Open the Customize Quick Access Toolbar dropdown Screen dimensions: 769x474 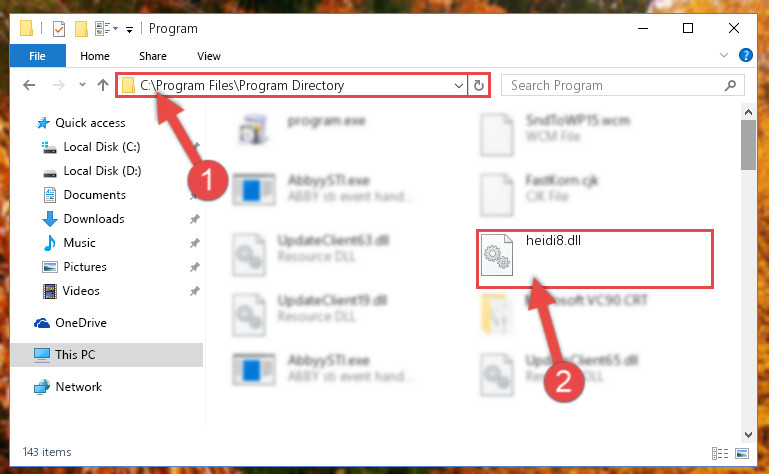pos(129,30)
